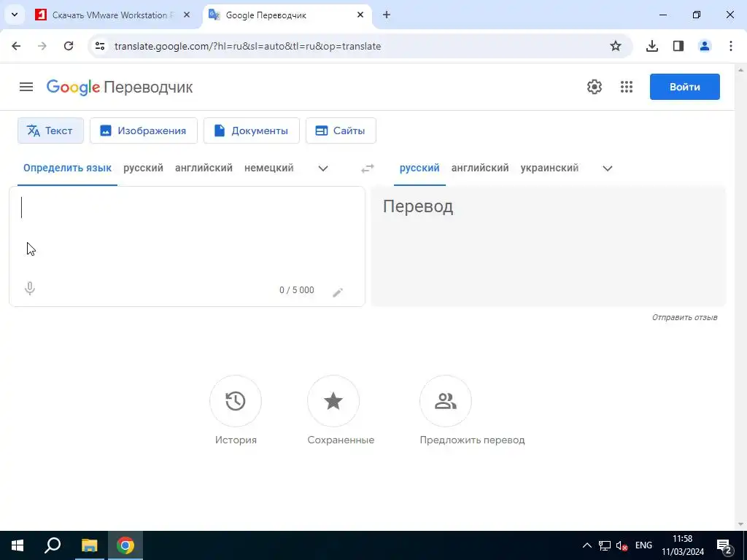
Task: View site information icon in address bar
Action: (100, 46)
